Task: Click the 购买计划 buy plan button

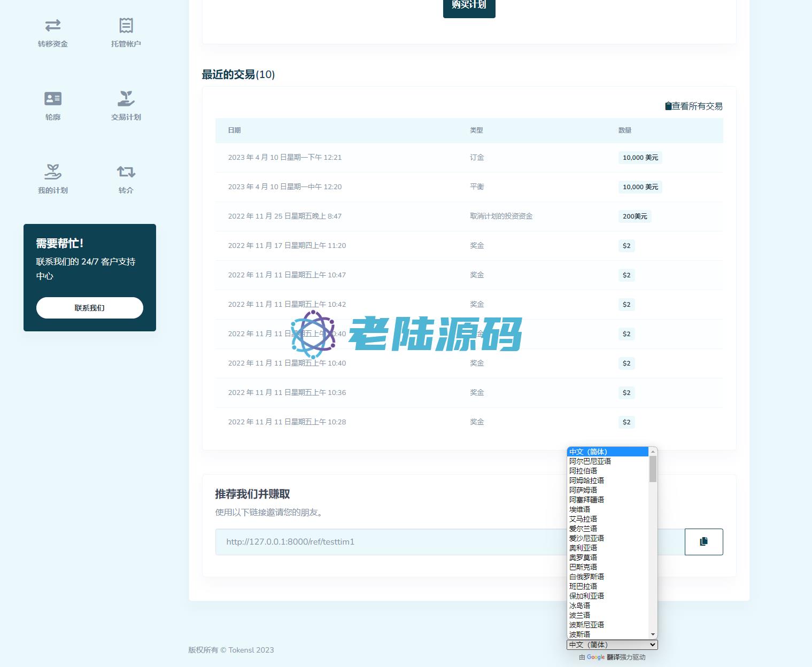Action: [469, 6]
